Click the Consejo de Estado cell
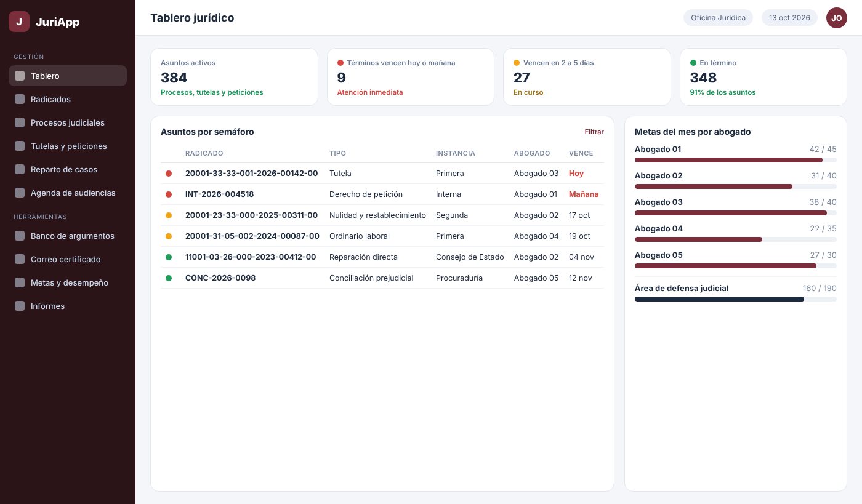Screen dimensions: 862x504 470,257
